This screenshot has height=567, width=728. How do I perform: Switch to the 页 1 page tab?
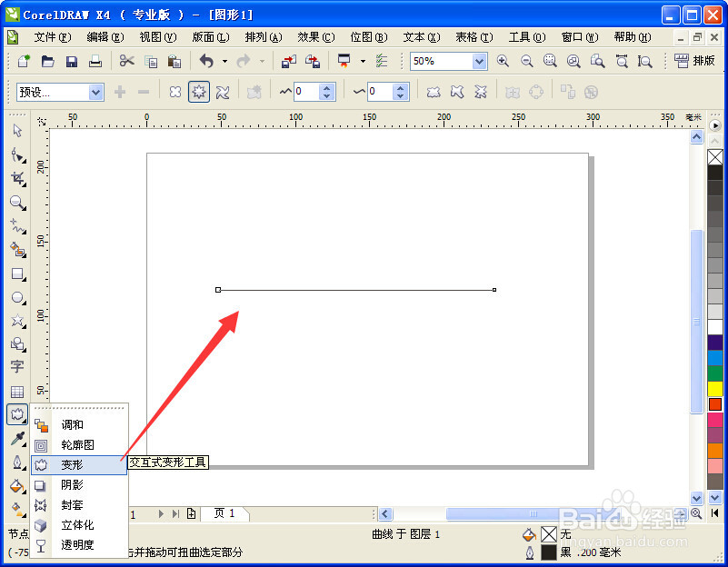click(x=224, y=513)
